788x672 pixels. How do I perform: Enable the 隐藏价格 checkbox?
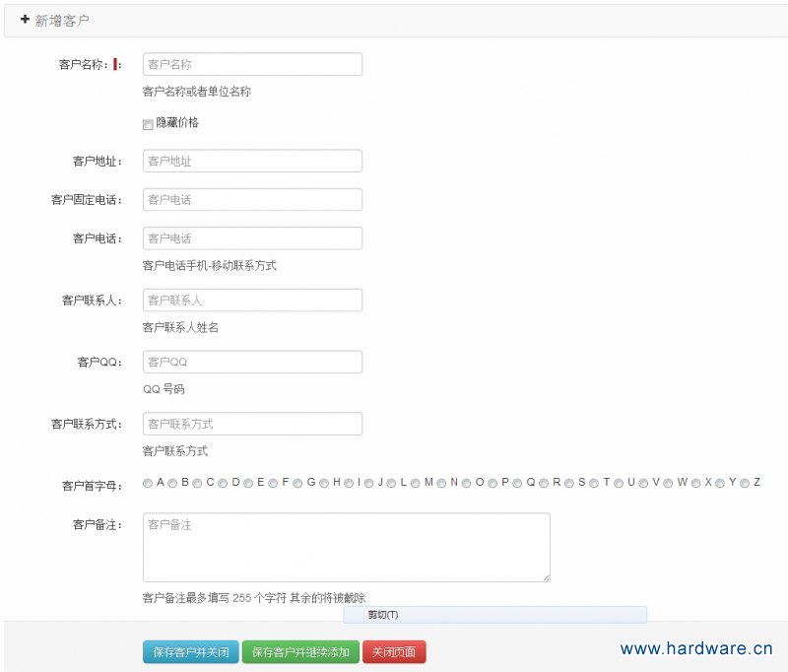(x=148, y=124)
